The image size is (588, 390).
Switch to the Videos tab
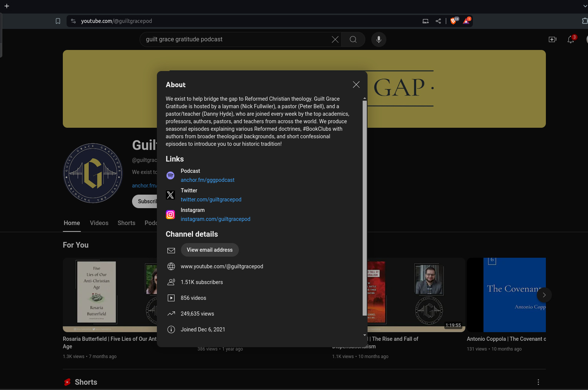tap(99, 223)
